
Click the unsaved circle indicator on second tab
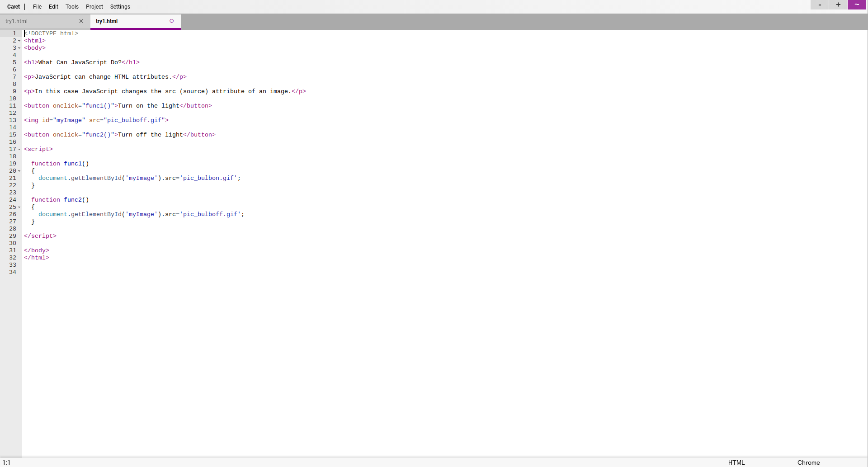[x=172, y=21]
